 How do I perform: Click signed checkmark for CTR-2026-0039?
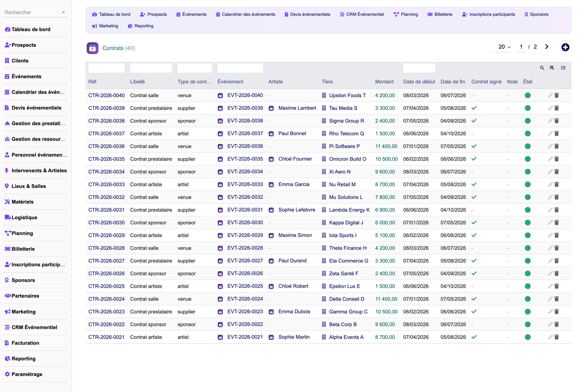(x=474, y=108)
